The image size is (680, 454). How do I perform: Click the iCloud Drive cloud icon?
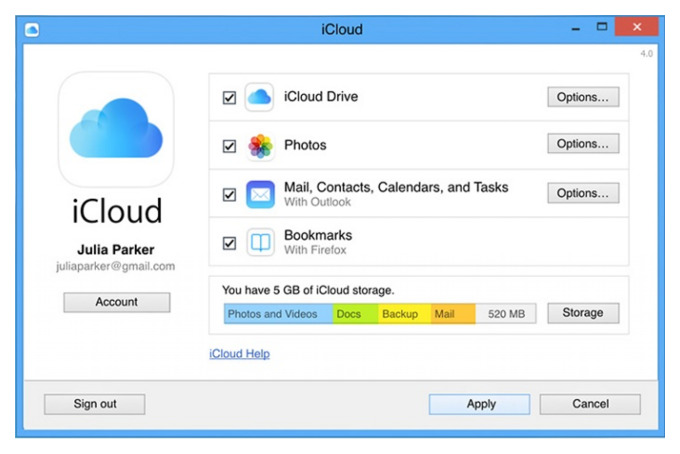pyautogui.click(x=259, y=97)
